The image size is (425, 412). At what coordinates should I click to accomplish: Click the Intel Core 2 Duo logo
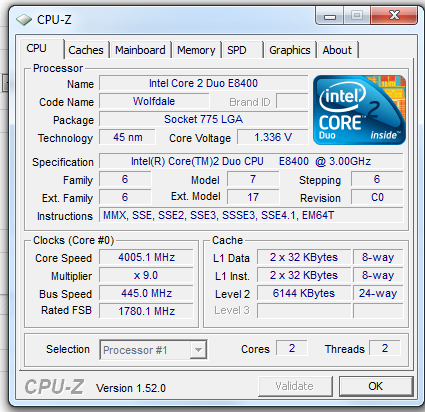tap(359, 110)
